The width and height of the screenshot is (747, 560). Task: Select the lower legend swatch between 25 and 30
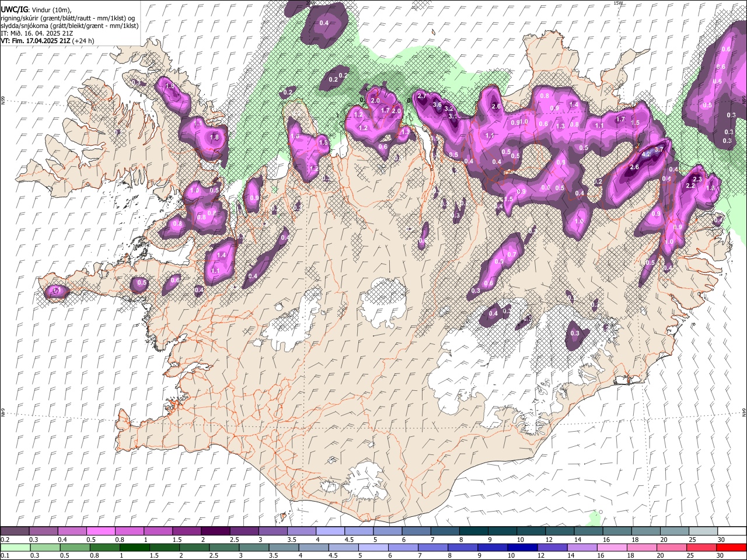(x=701, y=547)
